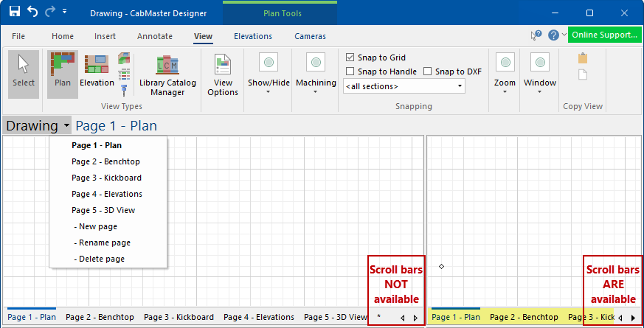Open yellow-highlighted Page 2 - Benchtop tab

[x=524, y=317]
